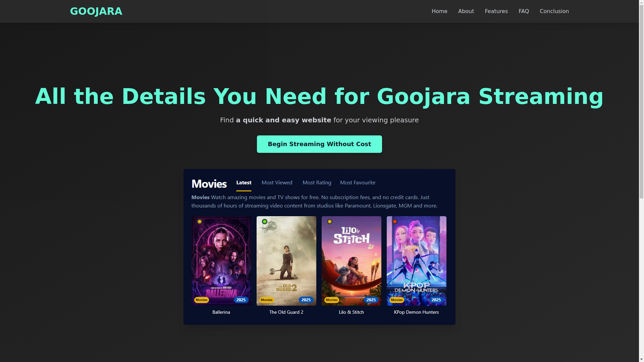Click the page scrollbar up arrow

point(641,2)
